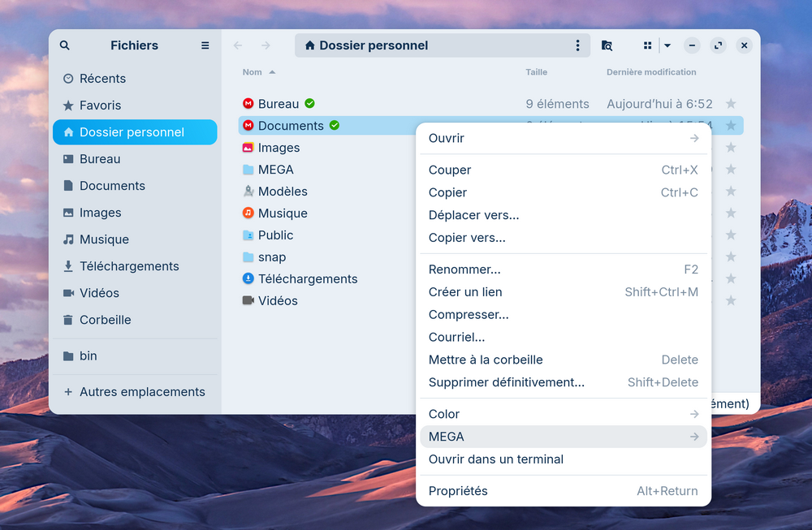Click the search magnifier icon in sidebar header

click(x=65, y=45)
